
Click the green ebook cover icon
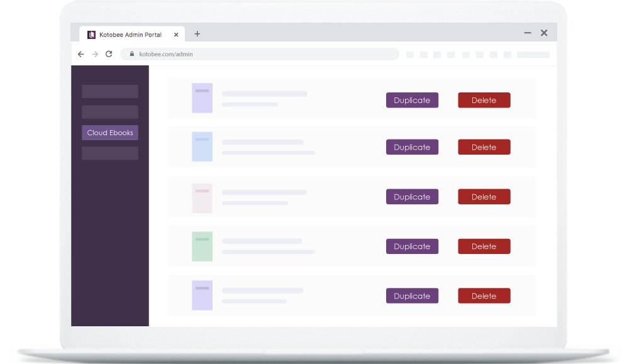(202, 246)
